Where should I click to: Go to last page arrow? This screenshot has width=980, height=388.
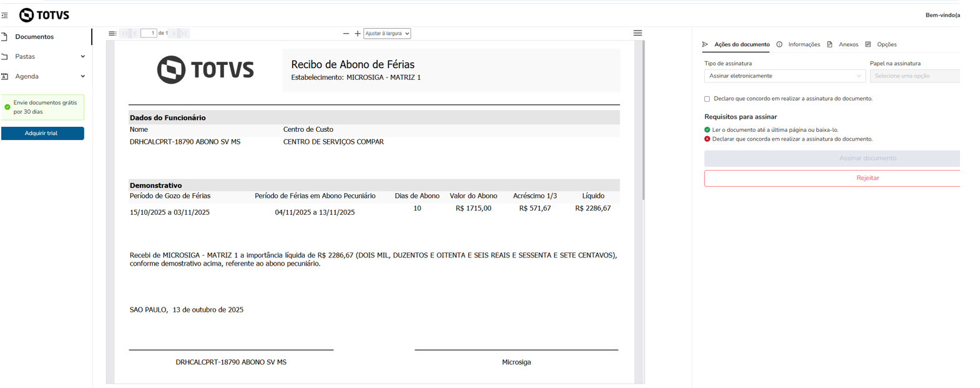(x=184, y=34)
